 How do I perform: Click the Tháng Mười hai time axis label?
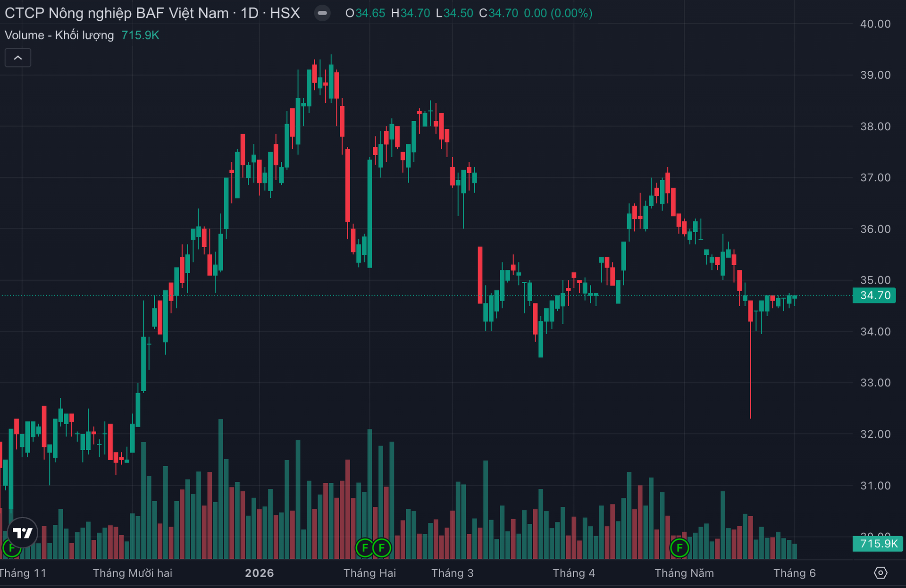click(x=133, y=573)
